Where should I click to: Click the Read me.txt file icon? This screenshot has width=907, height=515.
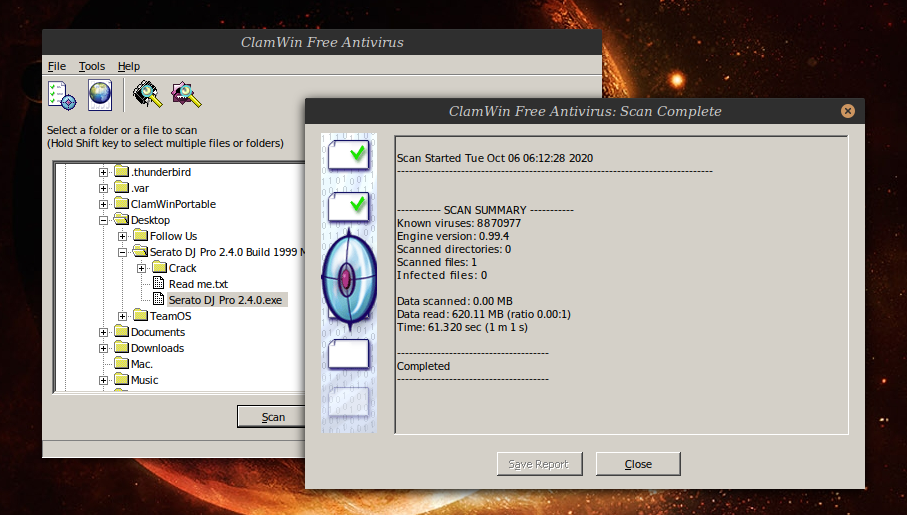point(158,283)
